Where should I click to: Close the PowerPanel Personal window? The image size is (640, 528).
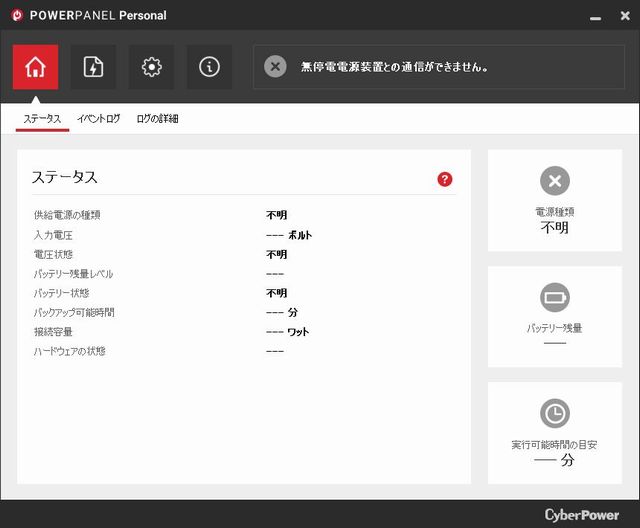tap(625, 16)
